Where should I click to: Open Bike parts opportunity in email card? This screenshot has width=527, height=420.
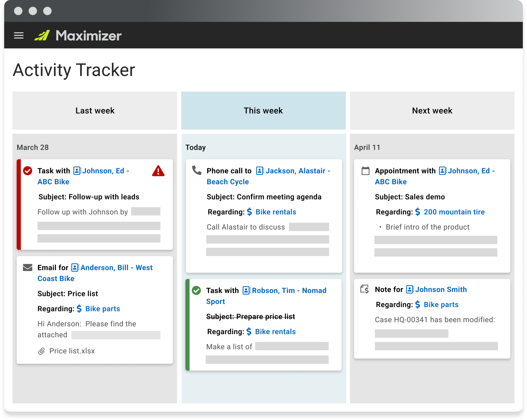103,309
